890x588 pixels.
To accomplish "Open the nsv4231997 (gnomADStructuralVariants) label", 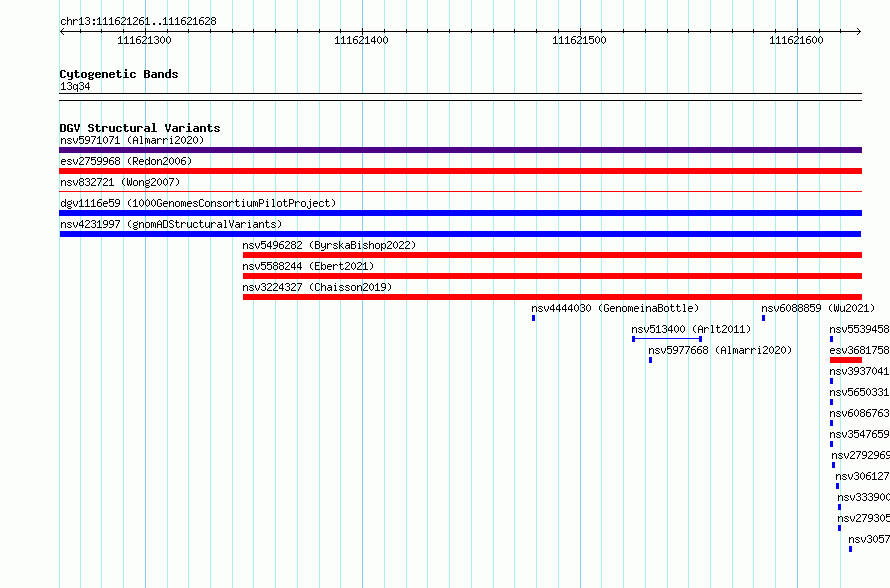I will pyautogui.click(x=171, y=224).
